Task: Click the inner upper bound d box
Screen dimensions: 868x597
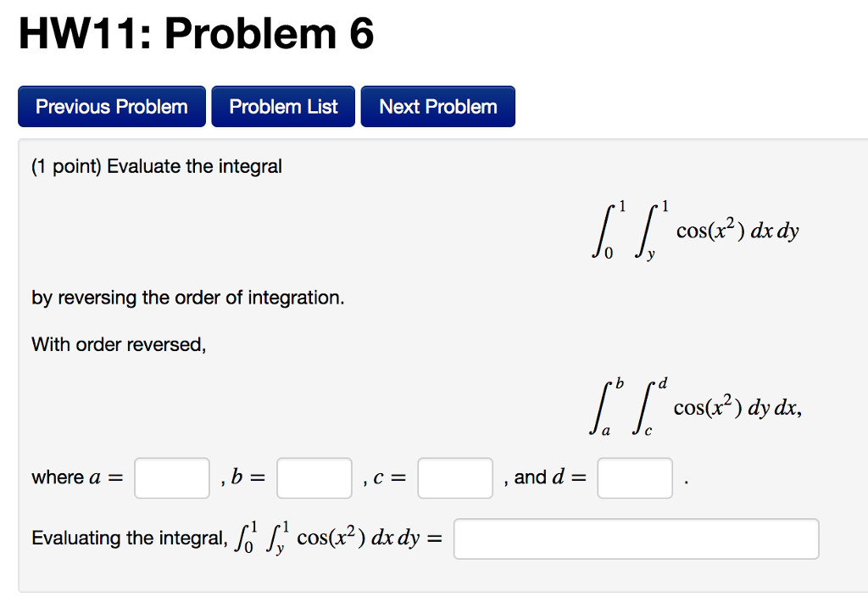Action: pos(635,477)
